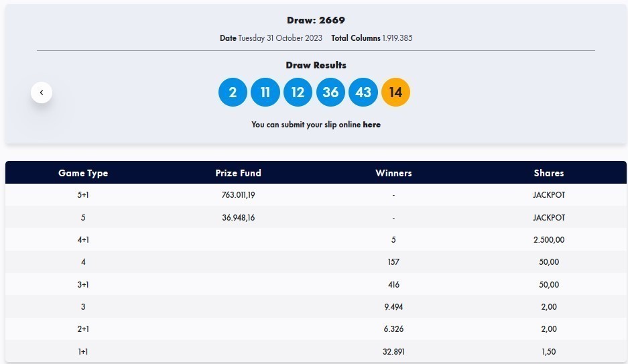Image resolution: width=628 pixels, height=364 pixels.
Task: Click the Shares column header
Action: pos(549,173)
